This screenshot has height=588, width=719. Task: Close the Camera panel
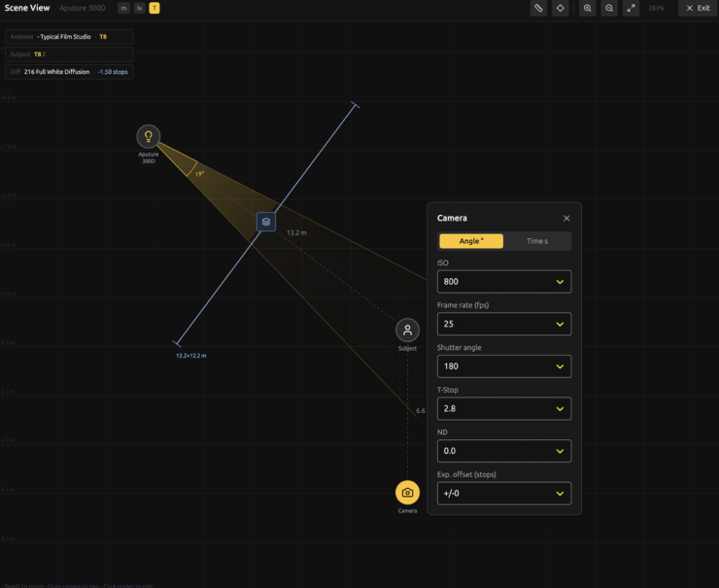click(x=566, y=219)
